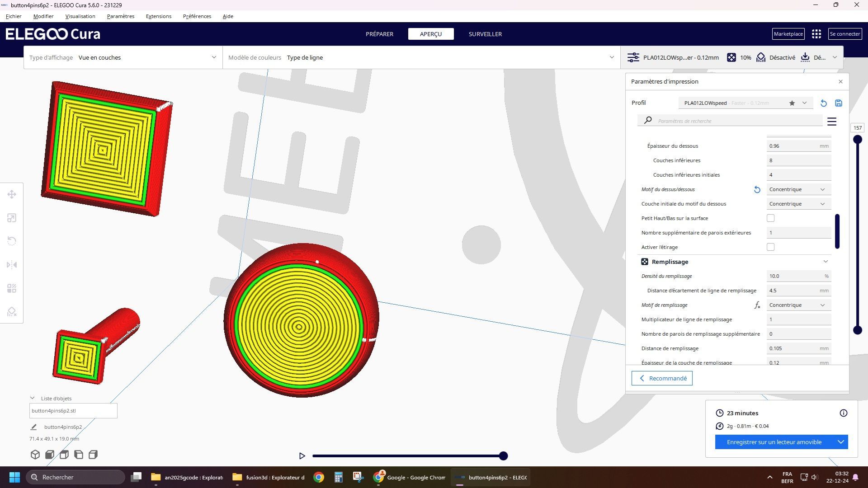Select the Scale tool icon
Image resolution: width=868 pixels, height=488 pixels.
point(12,218)
